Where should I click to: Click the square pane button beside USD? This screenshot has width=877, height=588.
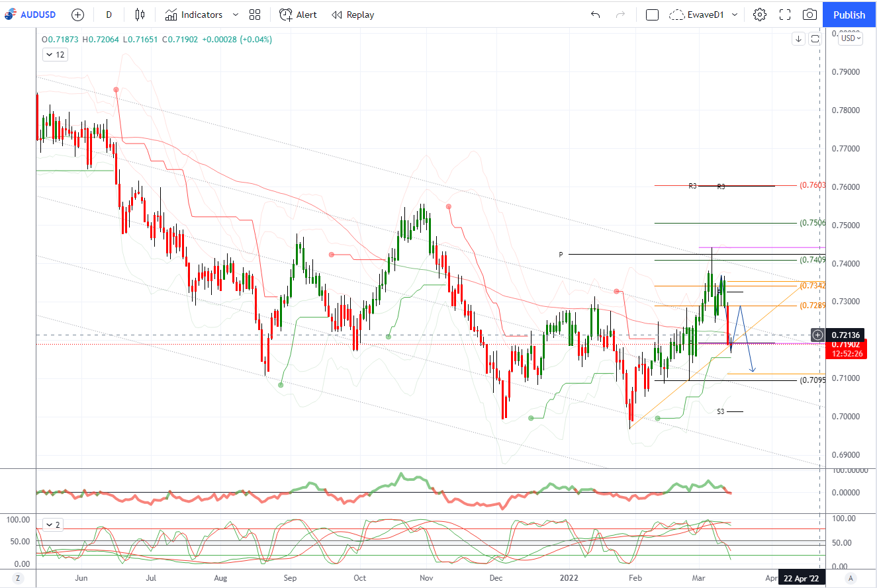tap(815, 38)
